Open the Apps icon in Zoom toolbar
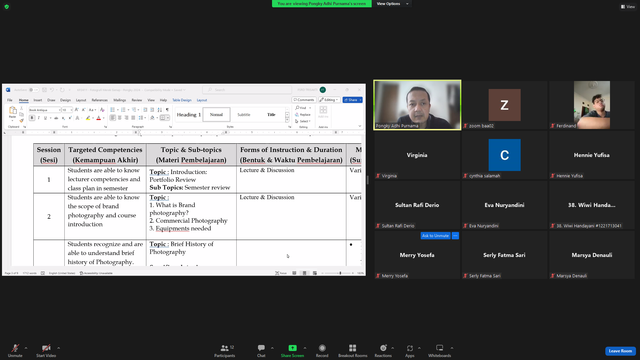 [409, 348]
